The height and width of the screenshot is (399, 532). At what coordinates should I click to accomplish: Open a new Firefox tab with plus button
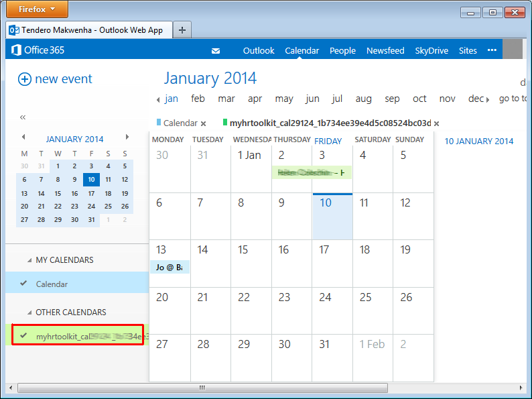(182, 30)
